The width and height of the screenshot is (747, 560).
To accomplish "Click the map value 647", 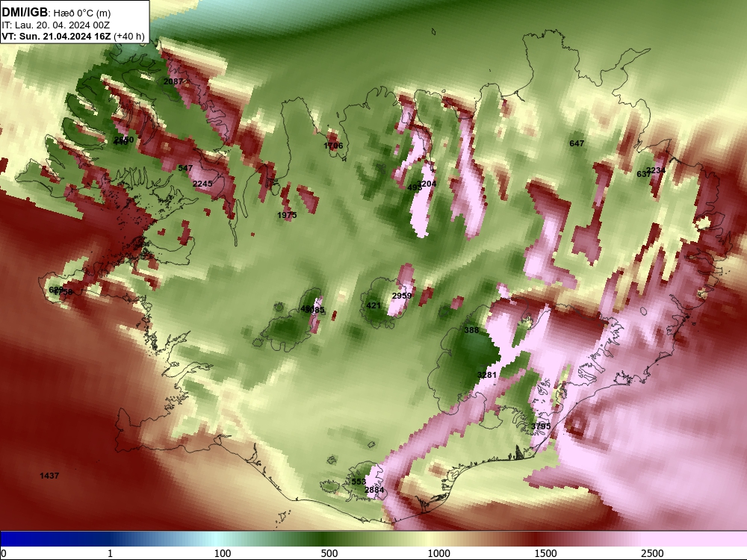I will 577,143.
